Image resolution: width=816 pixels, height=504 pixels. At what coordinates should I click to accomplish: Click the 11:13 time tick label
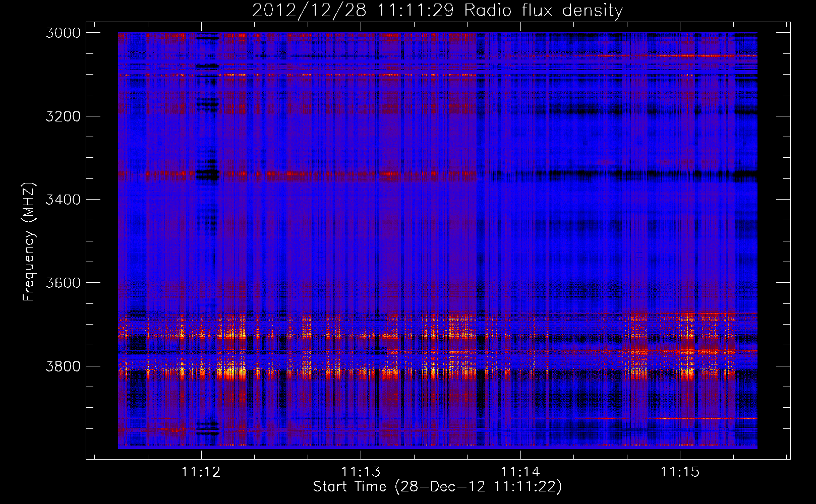click(x=361, y=472)
